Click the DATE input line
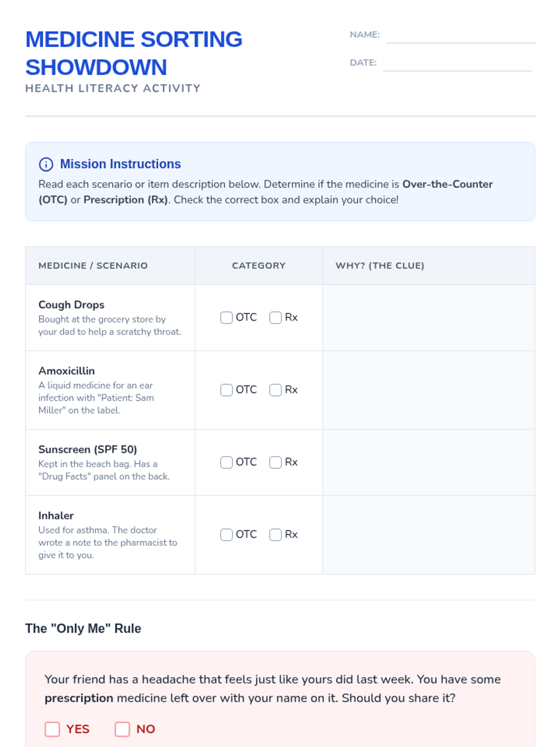The image size is (560, 747). point(457,64)
